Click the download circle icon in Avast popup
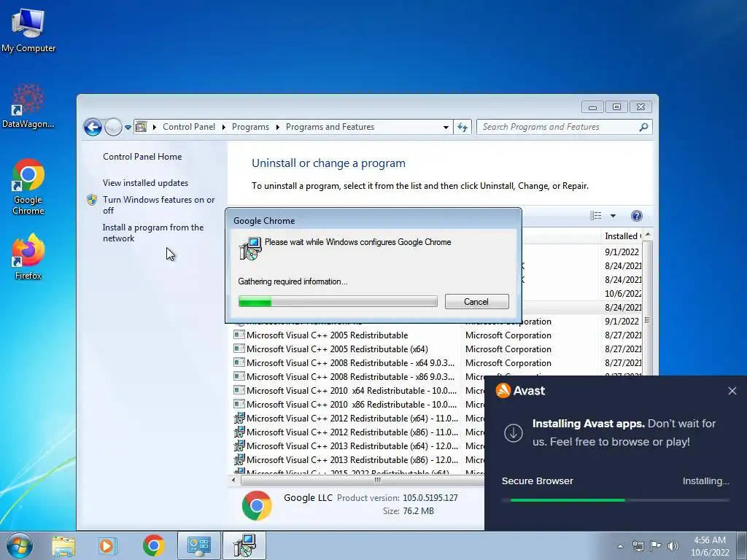Image resolution: width=747 pixels, height=560 pixels. [514, 433]
